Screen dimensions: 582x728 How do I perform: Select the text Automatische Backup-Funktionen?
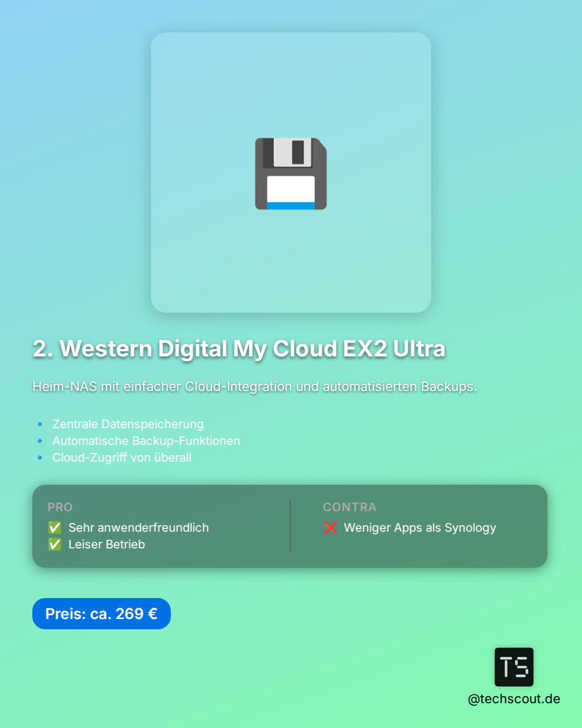tap(146, 441)
